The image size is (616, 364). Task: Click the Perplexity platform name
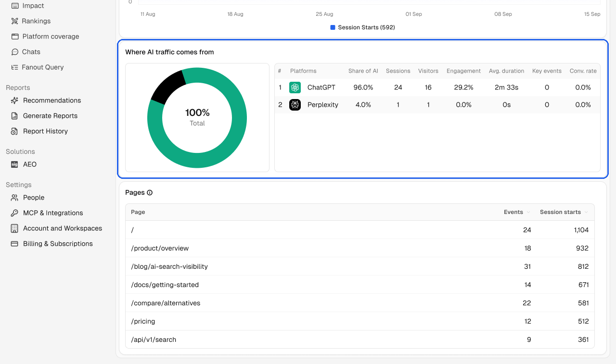pos(323,105)
